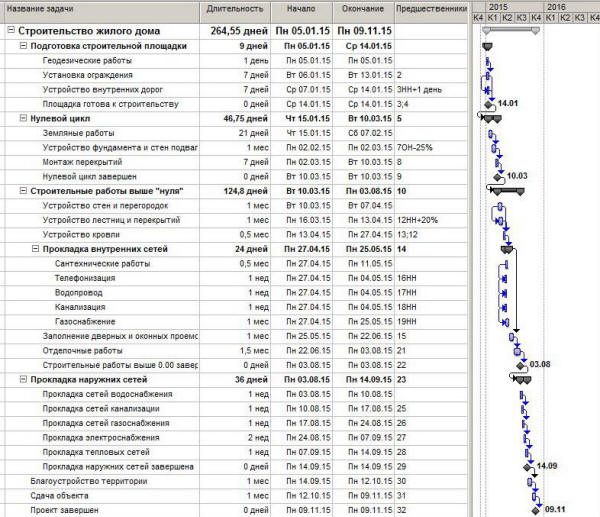Select the Газоснабжение task name
Viewport: 600px width, 517px height.
point(85,322)
